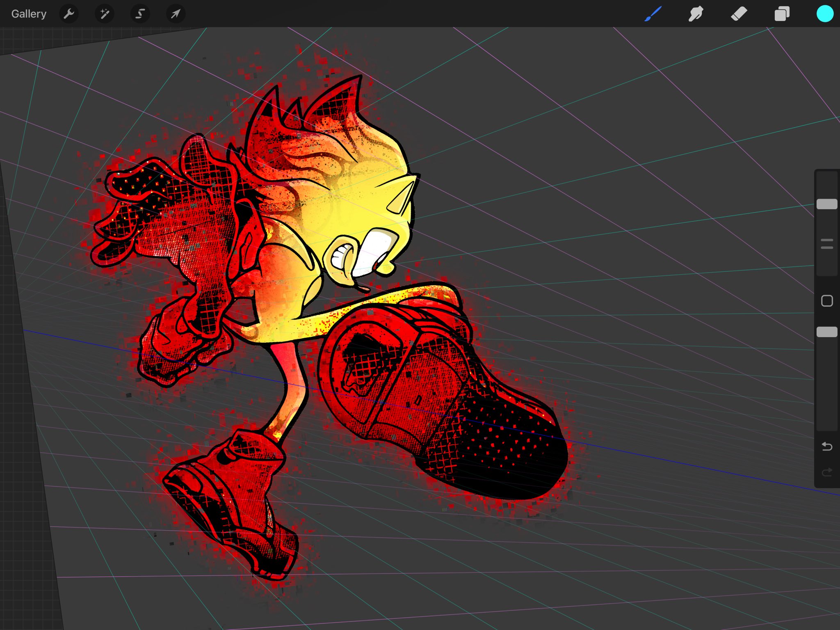Redo the last undone action
The image size is (840, 630).
tap(827, 472)
